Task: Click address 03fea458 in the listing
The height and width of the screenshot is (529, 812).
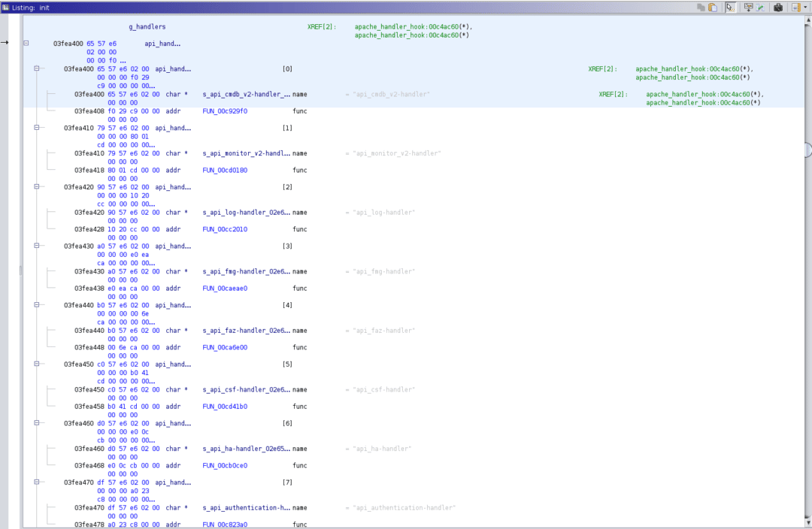Action: (89, 407)
